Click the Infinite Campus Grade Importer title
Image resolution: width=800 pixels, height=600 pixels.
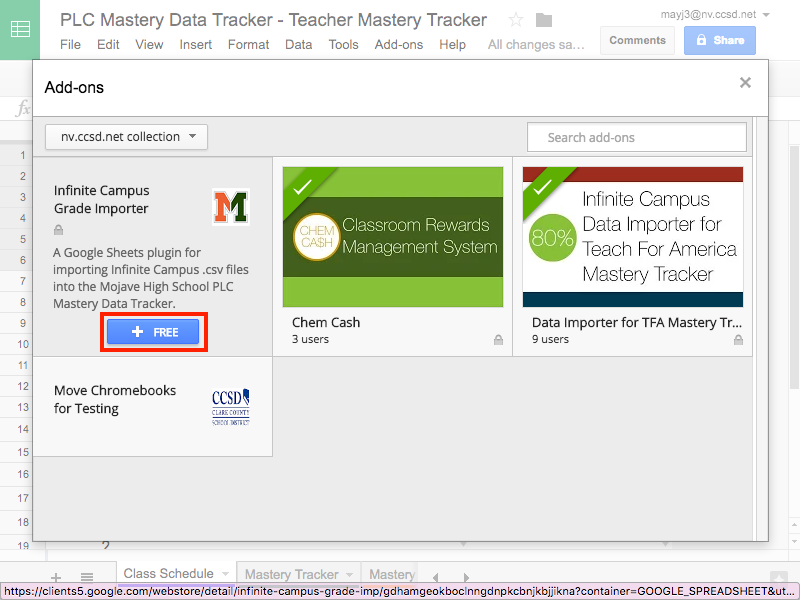pos(102,199)
